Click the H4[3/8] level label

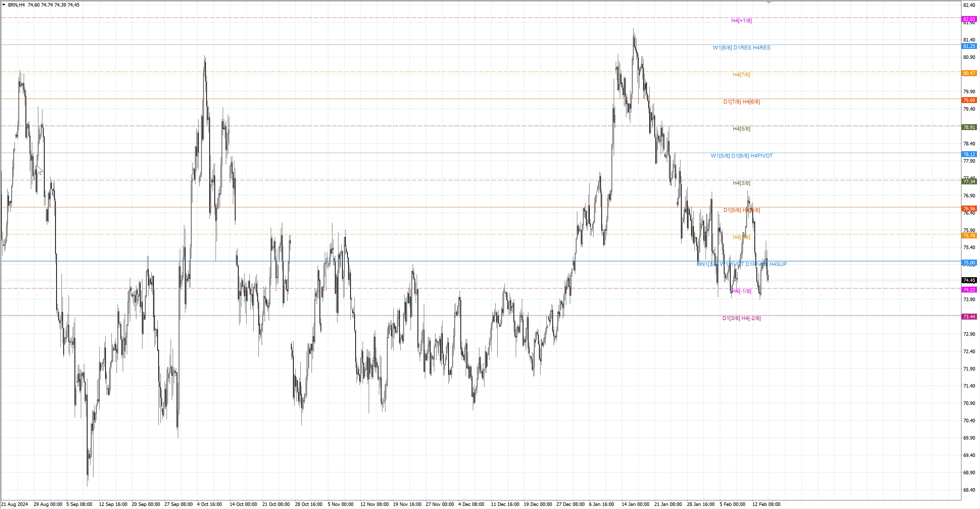coord(741,183)
